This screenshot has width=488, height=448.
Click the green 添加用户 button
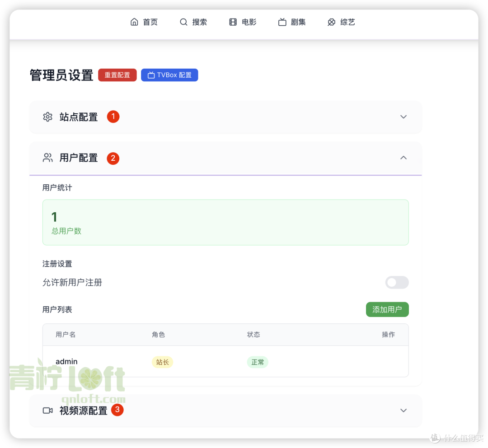coord(387,309)
